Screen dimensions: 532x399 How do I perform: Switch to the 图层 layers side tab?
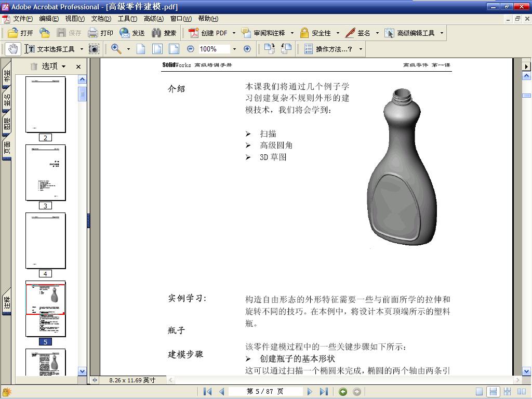pyautogui.click(x=7, y=124)
